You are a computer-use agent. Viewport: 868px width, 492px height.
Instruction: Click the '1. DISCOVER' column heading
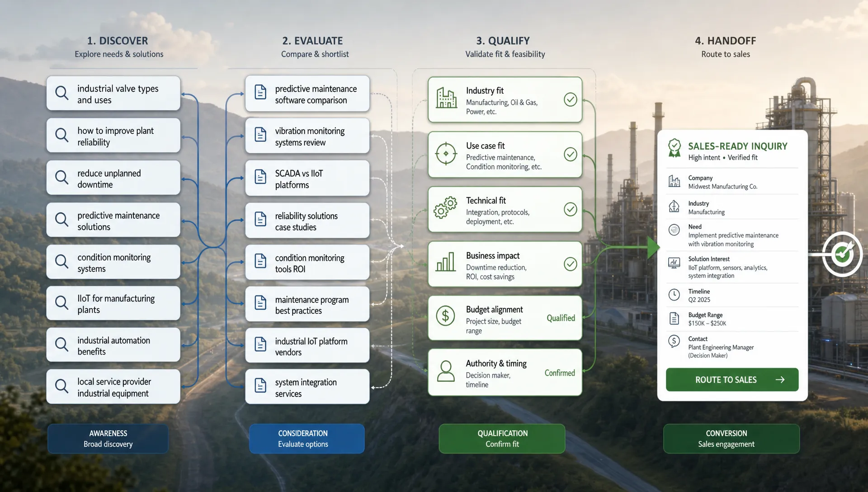[x=118, y=41]
